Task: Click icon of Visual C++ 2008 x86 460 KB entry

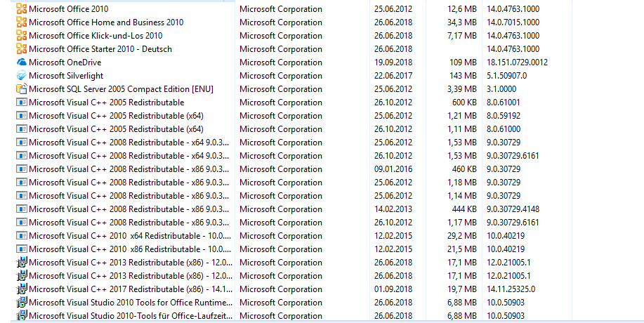Action: pos(21,169)
